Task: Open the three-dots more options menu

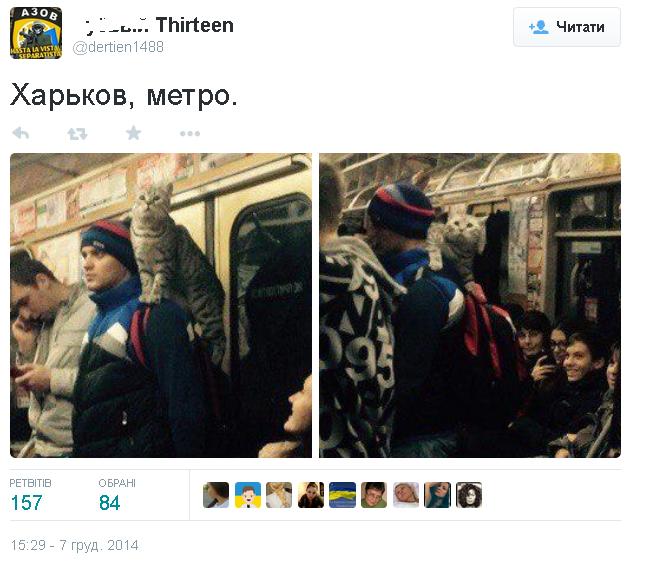Action: (x=190, y=133)
